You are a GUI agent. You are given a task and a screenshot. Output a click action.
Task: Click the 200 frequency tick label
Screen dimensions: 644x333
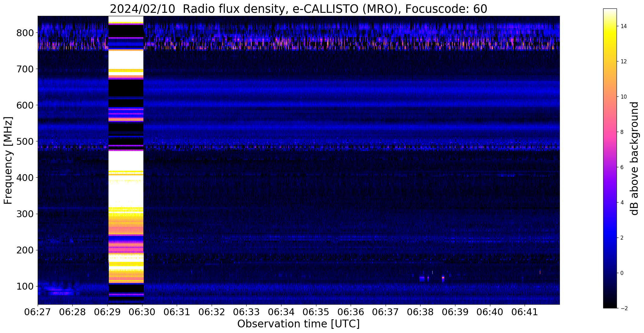pos(25,250)
